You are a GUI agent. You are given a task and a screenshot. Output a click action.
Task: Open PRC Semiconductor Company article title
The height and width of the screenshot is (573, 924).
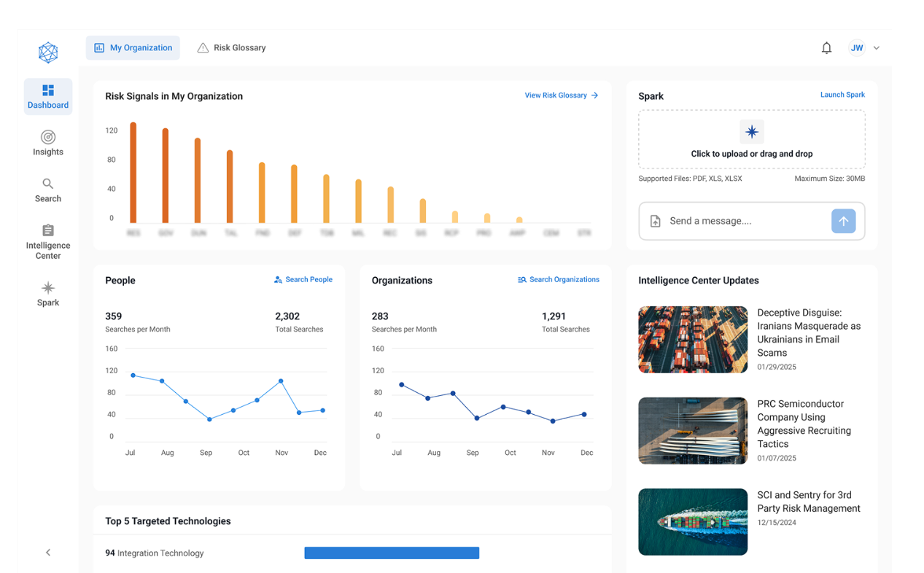point(804,424)
